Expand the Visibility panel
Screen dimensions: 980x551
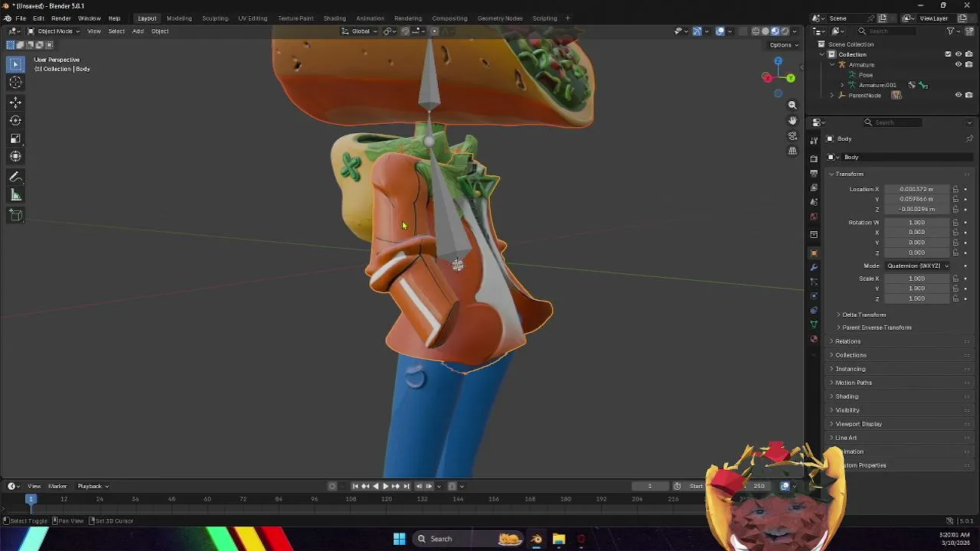point(847,410)
